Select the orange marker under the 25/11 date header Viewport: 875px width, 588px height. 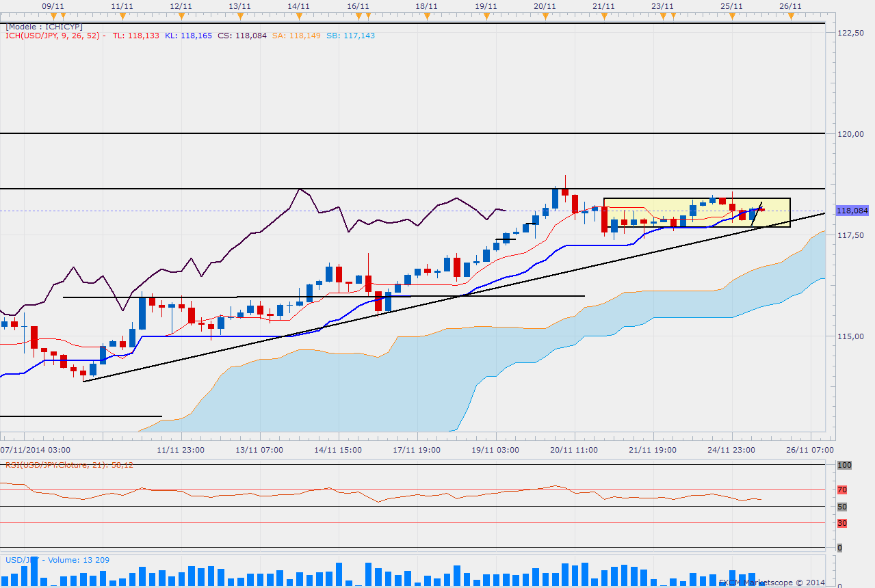tap(731, 15)
